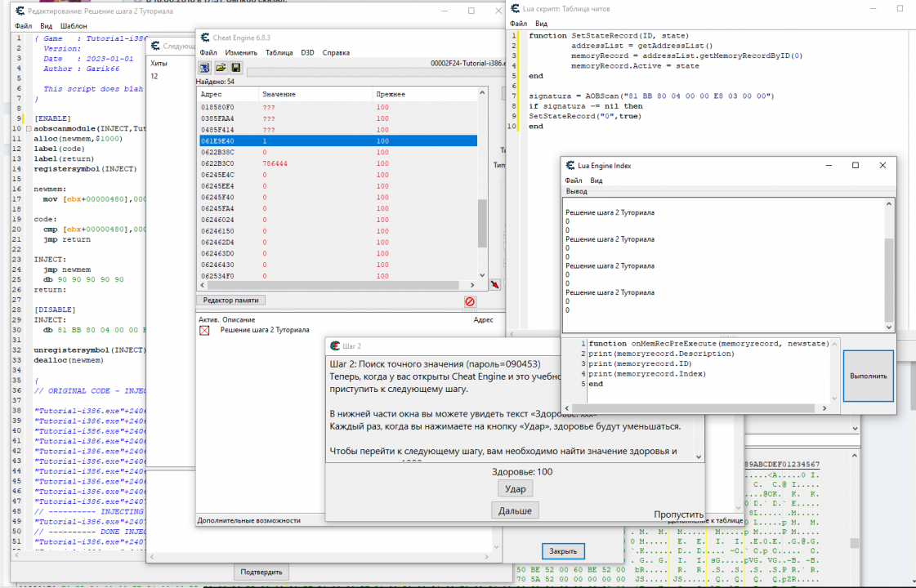Open the Таблица menu in Cheat Engine
The height and width of the screenshot is (588, 916).
[279, 52]
